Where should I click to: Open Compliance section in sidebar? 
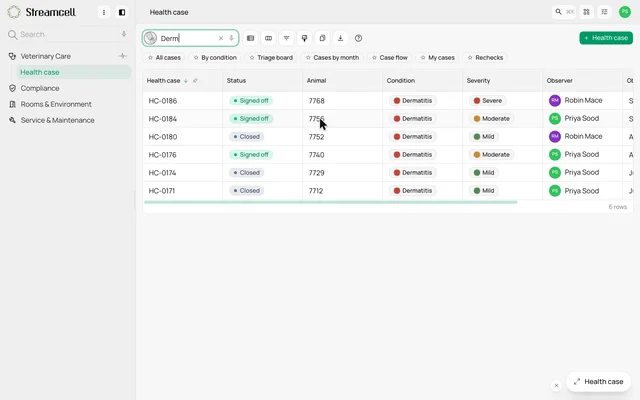coord(40,88)
